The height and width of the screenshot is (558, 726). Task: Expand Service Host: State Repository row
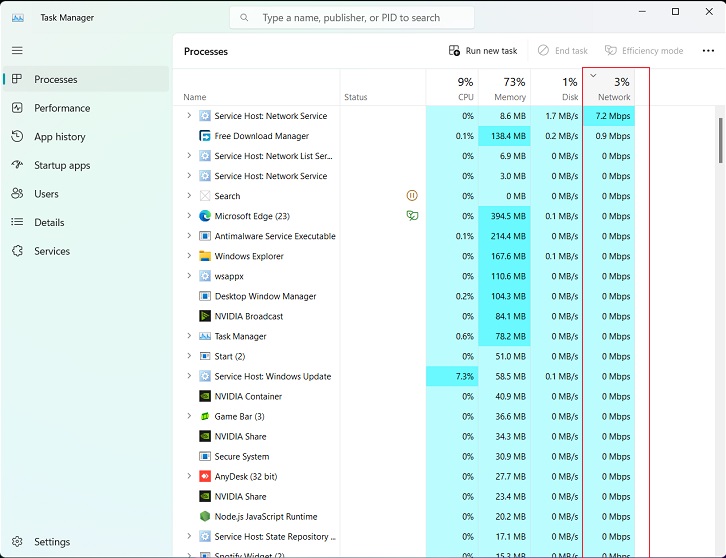coord(189,536)
